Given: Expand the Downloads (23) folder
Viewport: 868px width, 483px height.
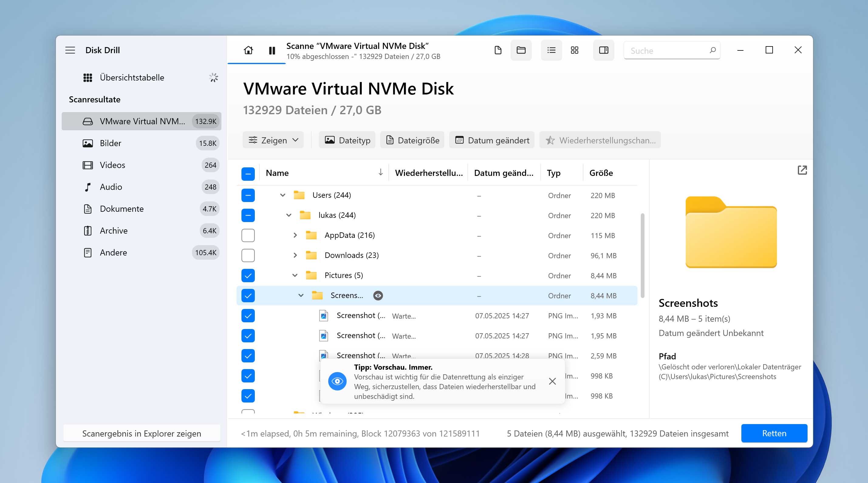Looking at the screenshot, I should point(295,255).
